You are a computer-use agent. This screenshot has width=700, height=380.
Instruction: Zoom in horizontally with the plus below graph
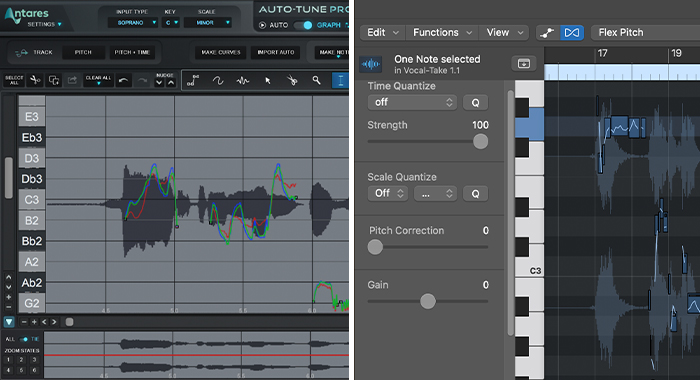34,322
